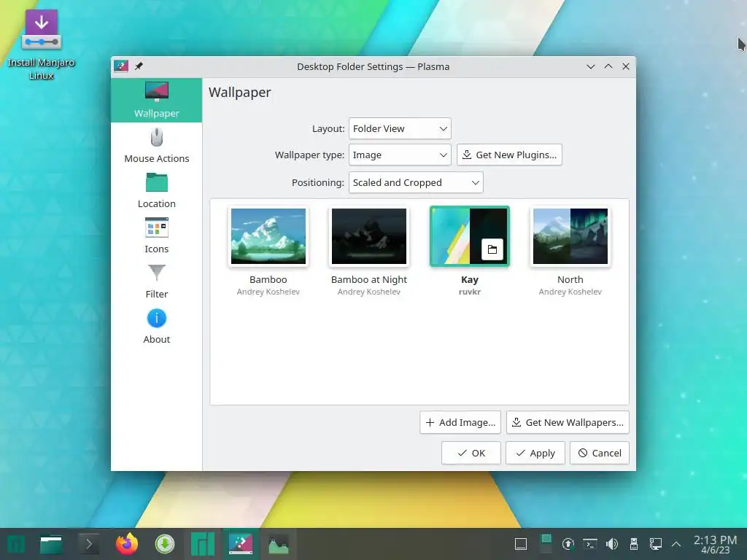Apply the wallpaper changes
The width and height of the screenshot is (747, 560).
click(535, 453)
